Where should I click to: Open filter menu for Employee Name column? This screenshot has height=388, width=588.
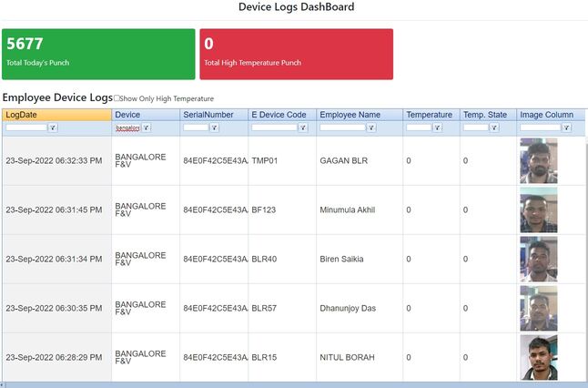(371, 128)
